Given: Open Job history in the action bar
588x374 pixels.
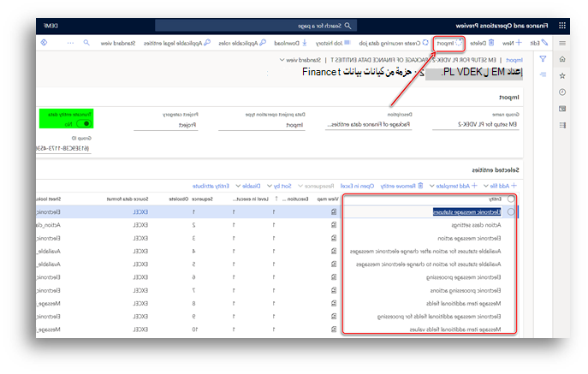Looking at the screenshot, I should 333,43.
